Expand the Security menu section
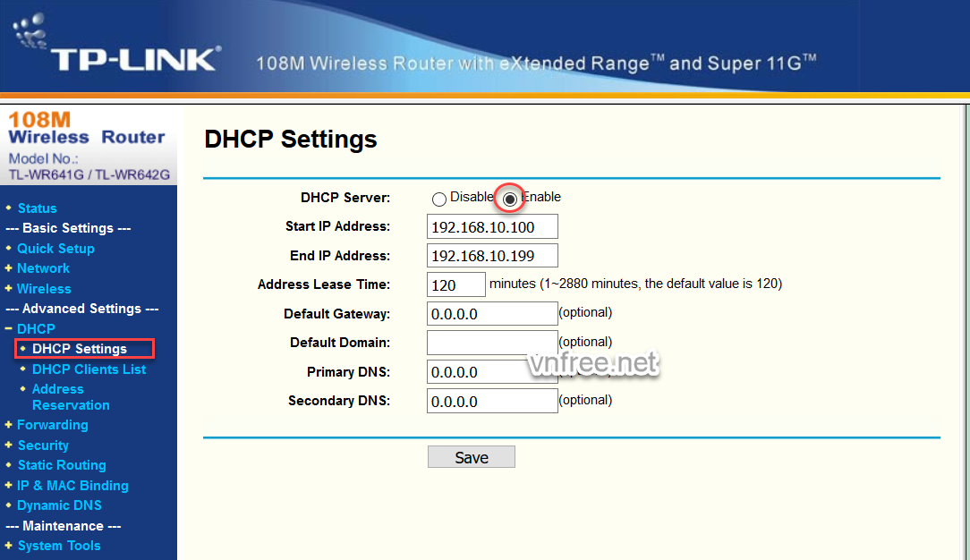The width and height of the screenshot is (970, 560). pos(43,445)
